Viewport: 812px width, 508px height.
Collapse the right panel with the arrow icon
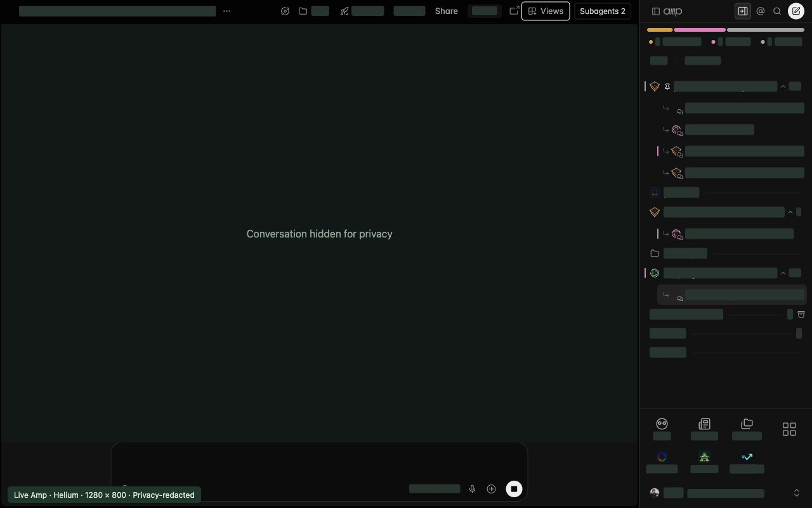[742, 11]
